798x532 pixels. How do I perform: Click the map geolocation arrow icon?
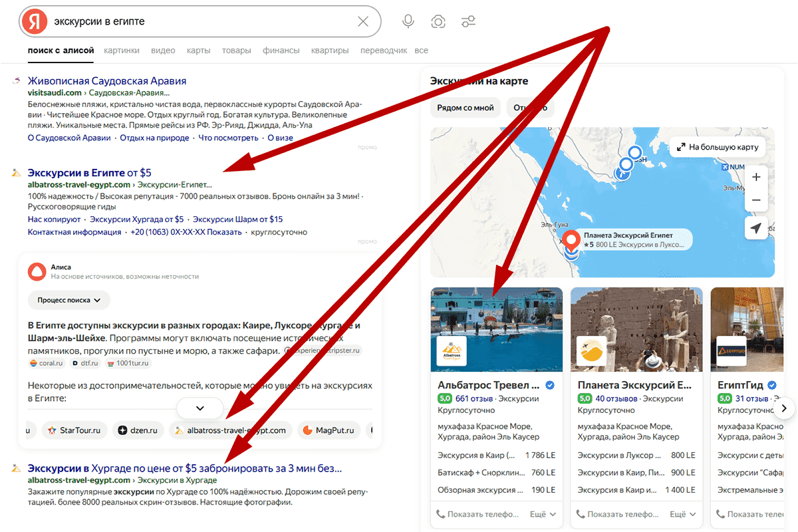pyautogui.click(x=755, y=228)
